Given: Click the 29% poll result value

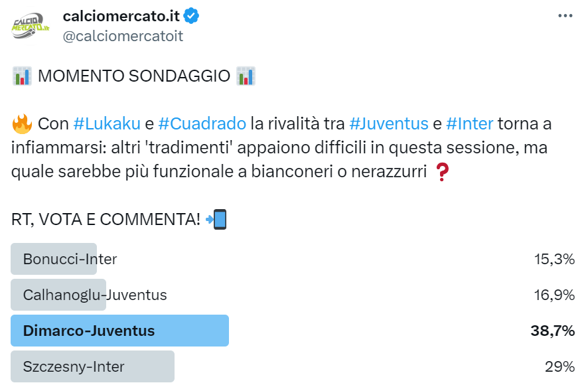Looking at the screenshot, I should [x=559, y=366].
